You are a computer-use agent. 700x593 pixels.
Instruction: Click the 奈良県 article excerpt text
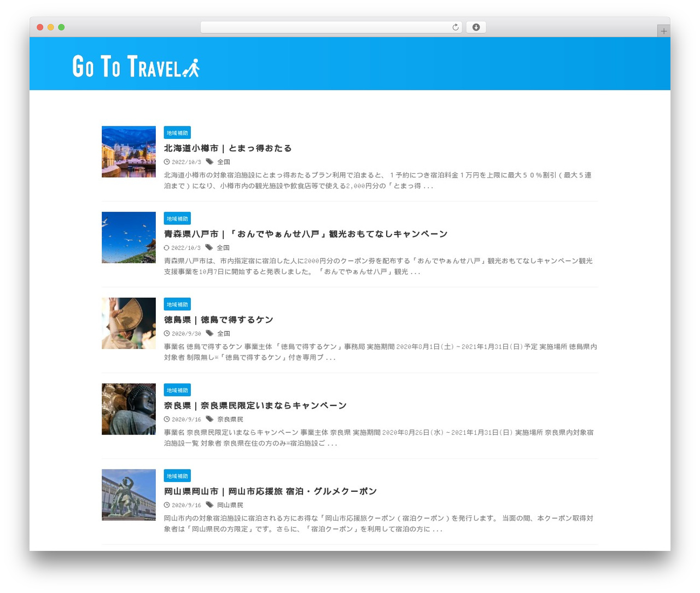tap(379, 438)
